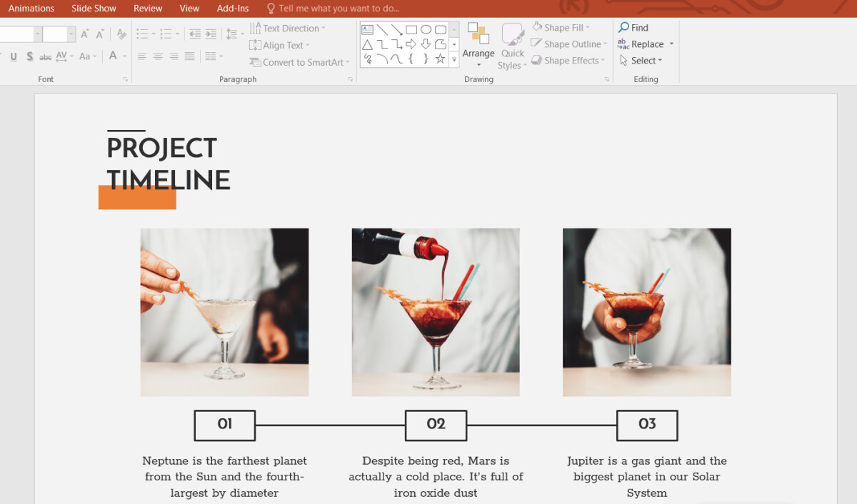Open the Shape Fill dropdown
Screen dimensions: 857x504
(x=561, y=26)
